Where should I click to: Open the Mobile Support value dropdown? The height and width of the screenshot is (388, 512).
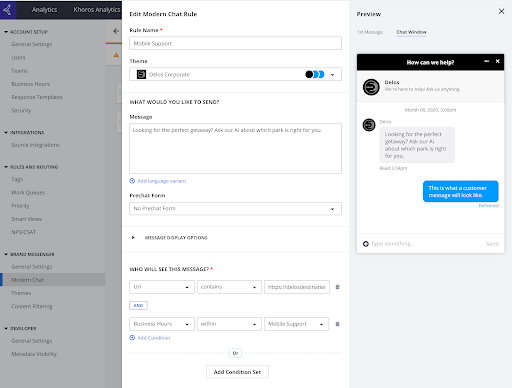(296, 324)
